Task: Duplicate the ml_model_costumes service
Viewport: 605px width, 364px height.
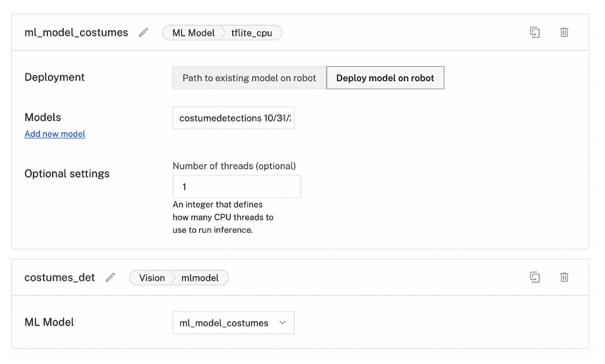Action: click(535, 32)
